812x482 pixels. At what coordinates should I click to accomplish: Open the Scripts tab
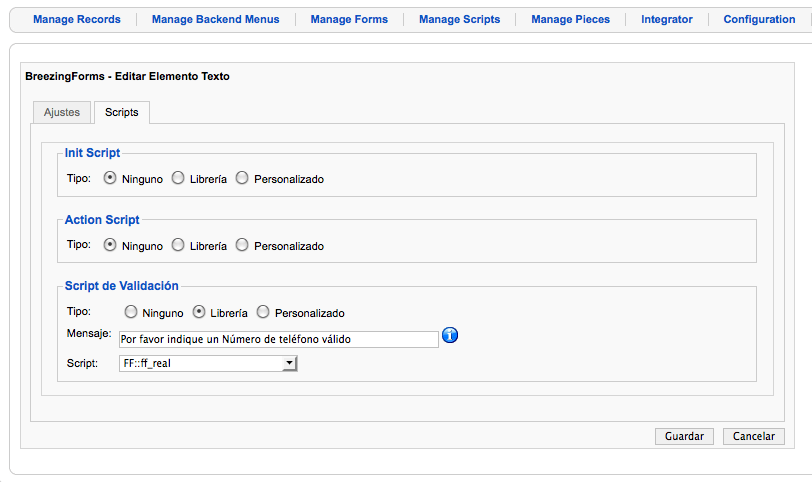pyautogui.click(x=122, y=112)
